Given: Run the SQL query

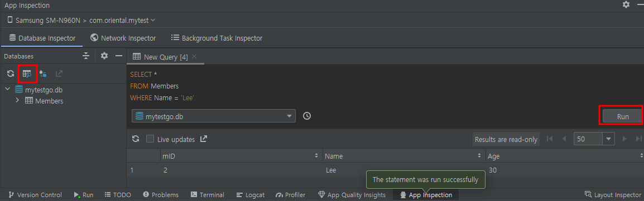Looking at the screenshot, I should pos(623,116).
